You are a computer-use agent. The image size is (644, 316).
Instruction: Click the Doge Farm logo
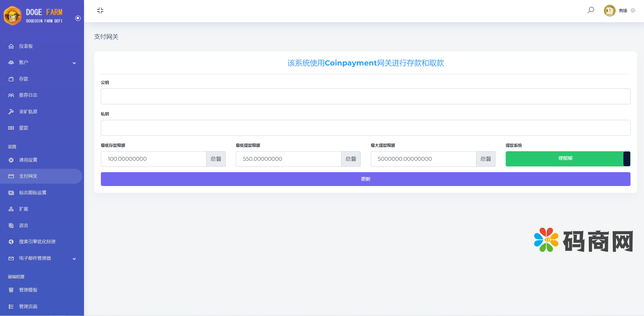(x=34, y=16)
